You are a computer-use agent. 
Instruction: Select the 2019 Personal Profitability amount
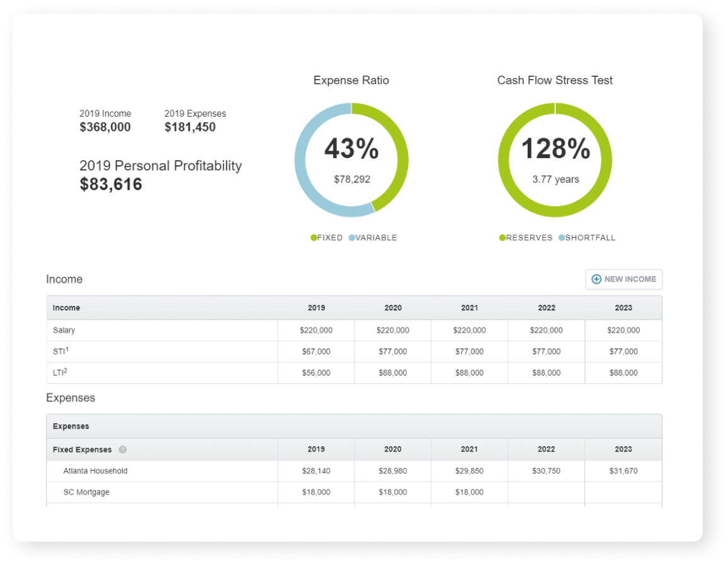(x=111, y=185)
